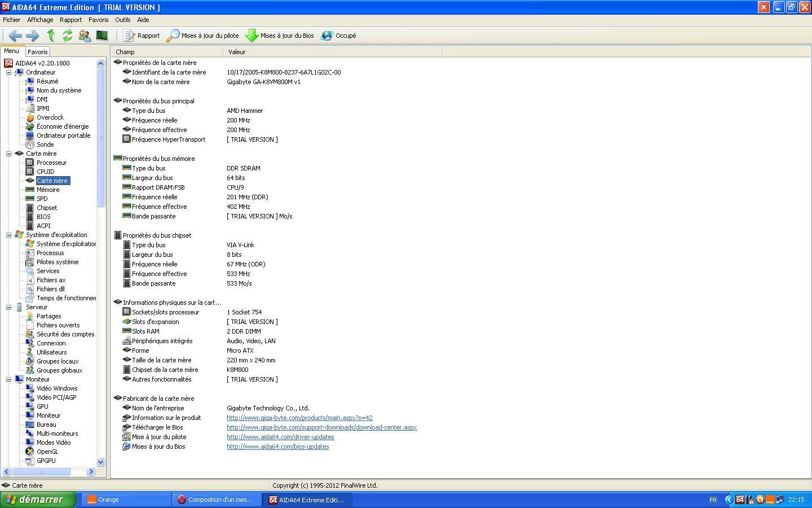Screen dimensions: 812x508
Task: Collapse the Carte mère tree node
Action: 9,154
